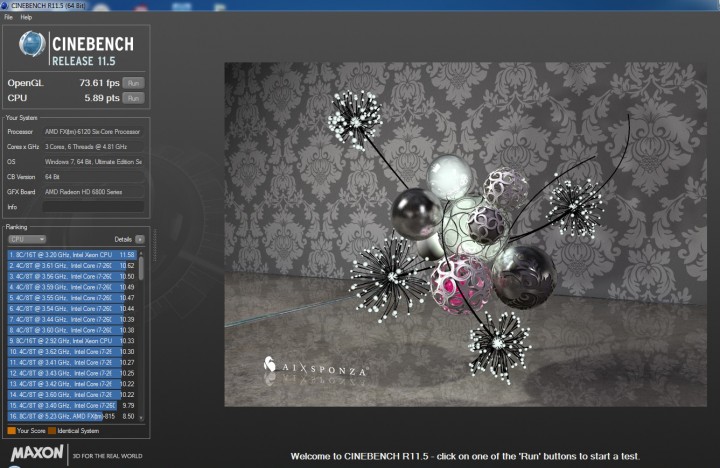720x468 pixels.
Task: Run the CPU benchmark test
Action: click(x=133, y=98)
